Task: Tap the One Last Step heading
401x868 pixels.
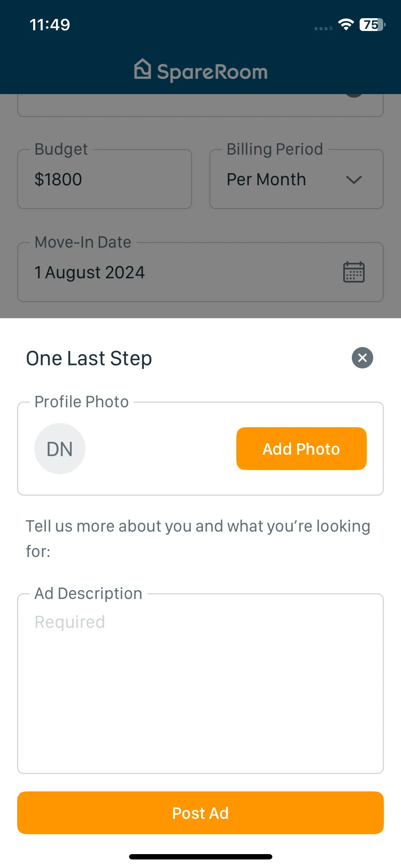Action: (x=89, y=358)
